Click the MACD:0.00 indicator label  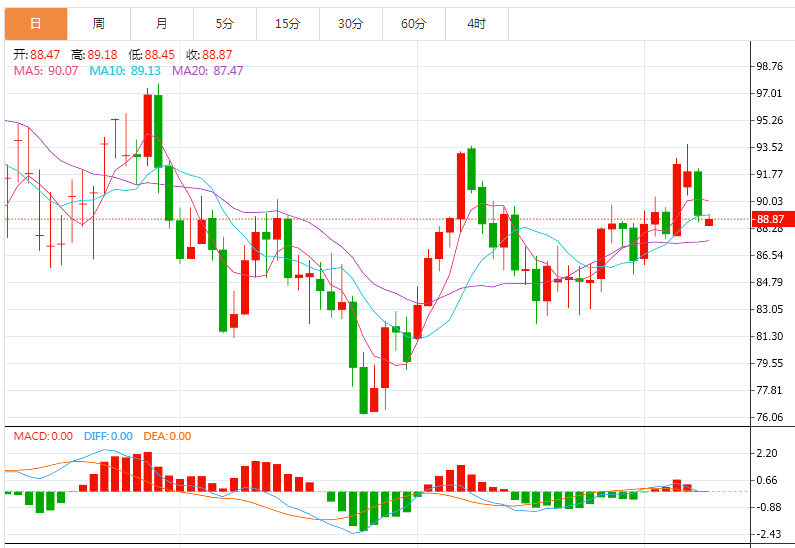coord(43,436)
